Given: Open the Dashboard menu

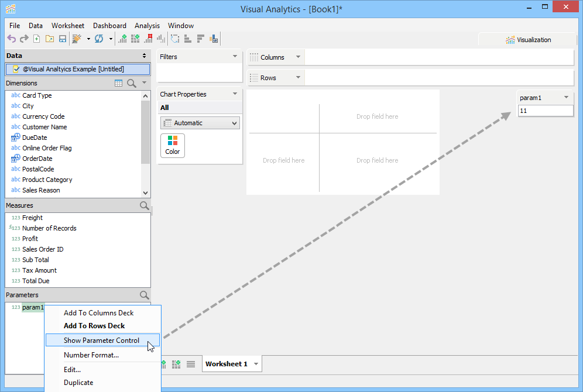Looking at the screenshot, I should coord(109,26).
